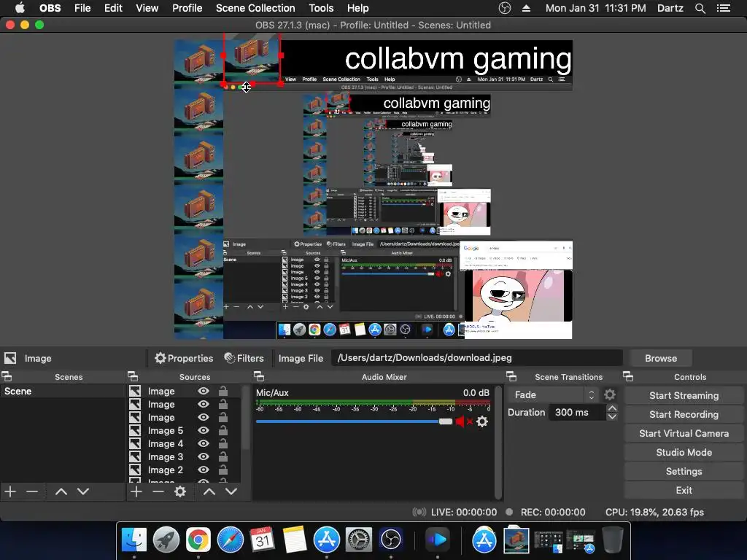Screen dimensions: 747x560
Task: Open Filters for the selected source
Action: 244,358
